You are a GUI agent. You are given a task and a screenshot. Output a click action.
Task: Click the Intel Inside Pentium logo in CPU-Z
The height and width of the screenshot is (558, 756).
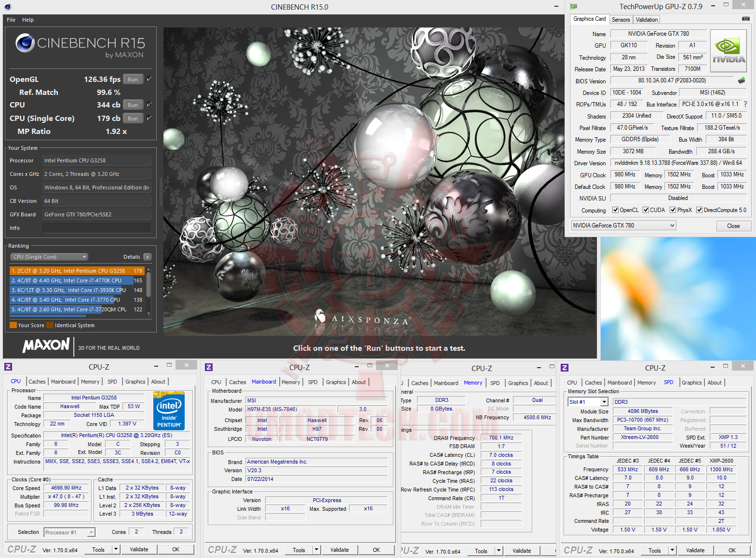169,411
